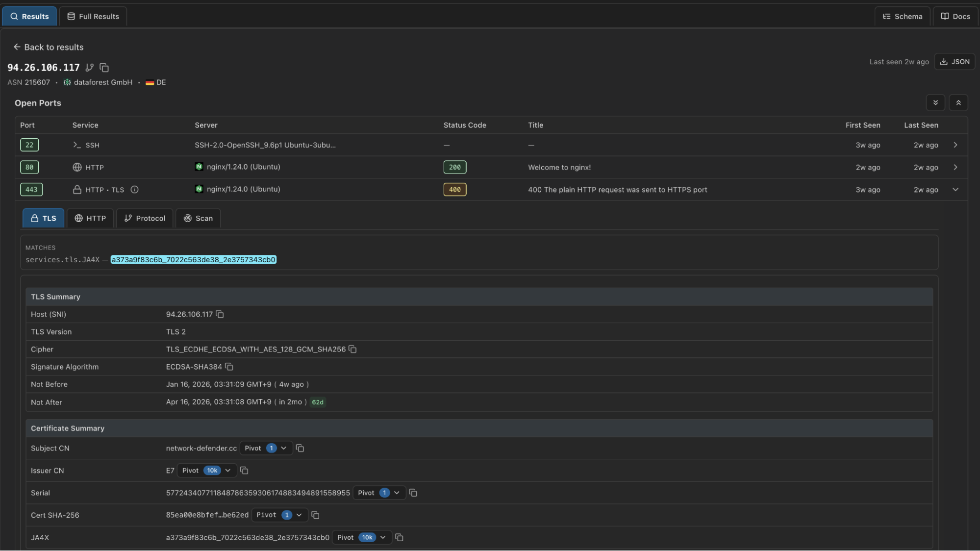Collapse the expanded port 443 details

955,190
